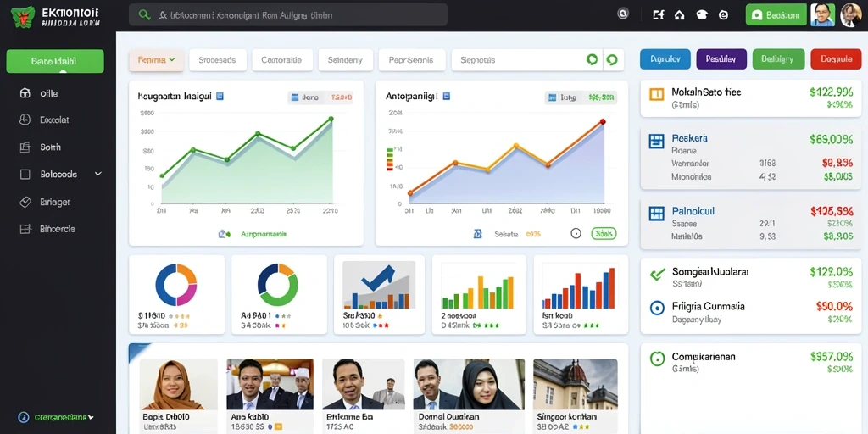Open the 'Fepima' dropdown filter

click(157, 60)
